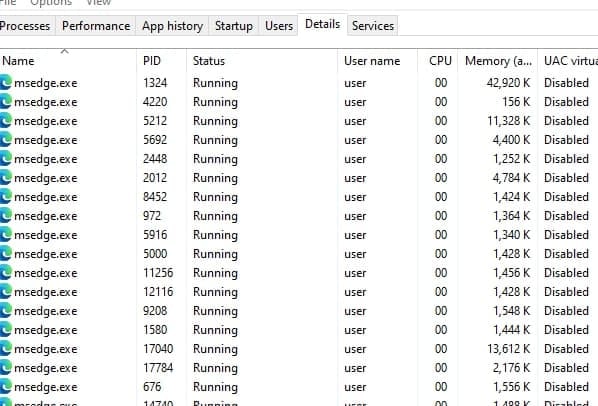
Task: Click the Edge icon of process PID 5692
Action: pos(6,140)
